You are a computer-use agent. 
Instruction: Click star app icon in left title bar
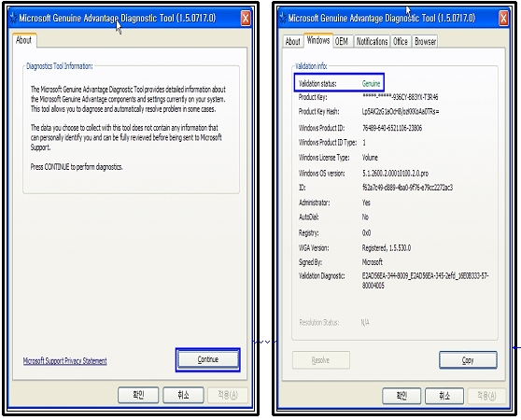pyautogui.click(x=14, y=18)
